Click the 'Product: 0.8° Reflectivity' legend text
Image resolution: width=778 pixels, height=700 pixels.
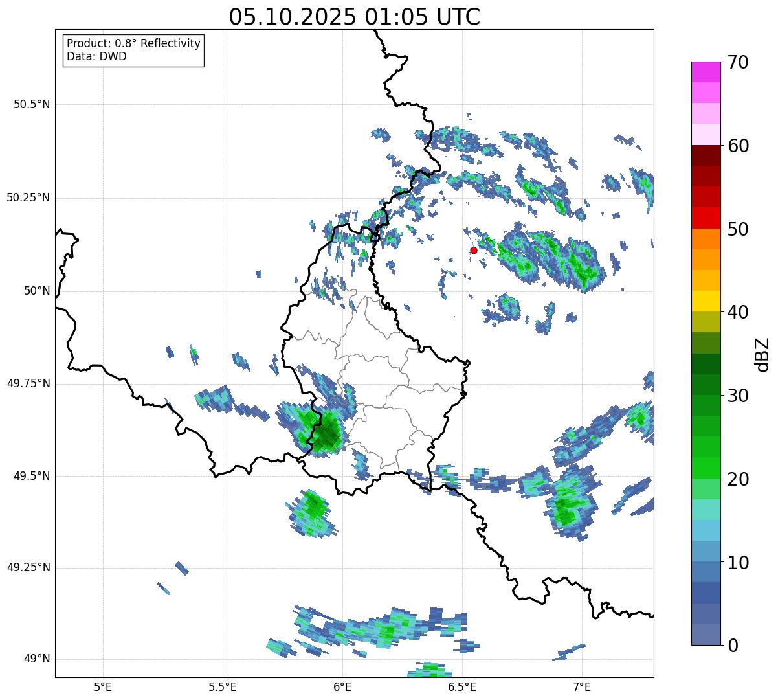(134, 43)
